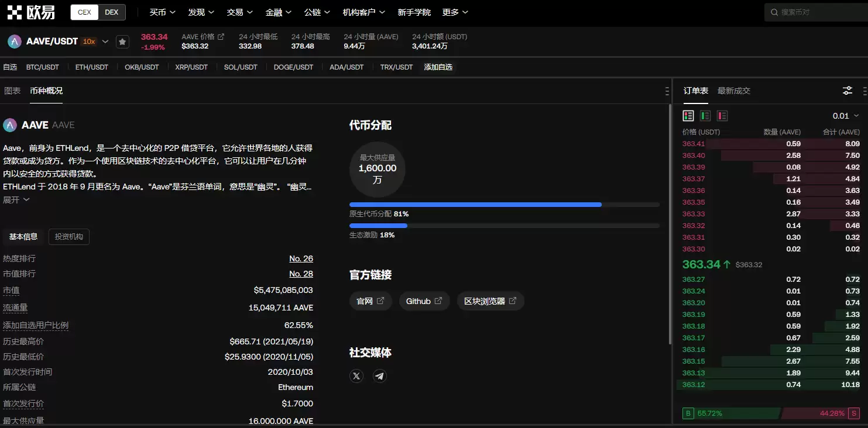Click the external link icon next to AAVE 价格
The width and height of the screenshot is (868, 428).
[x=221, y=36]
